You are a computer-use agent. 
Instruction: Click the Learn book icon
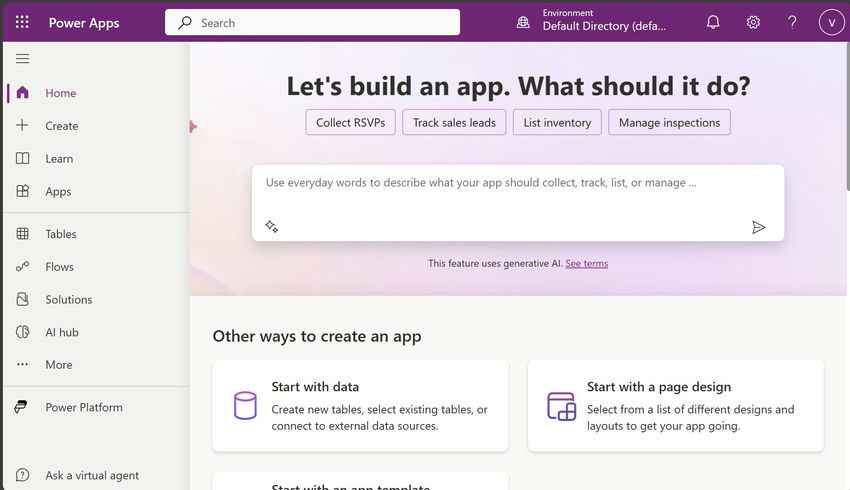[x=22, y=158]
